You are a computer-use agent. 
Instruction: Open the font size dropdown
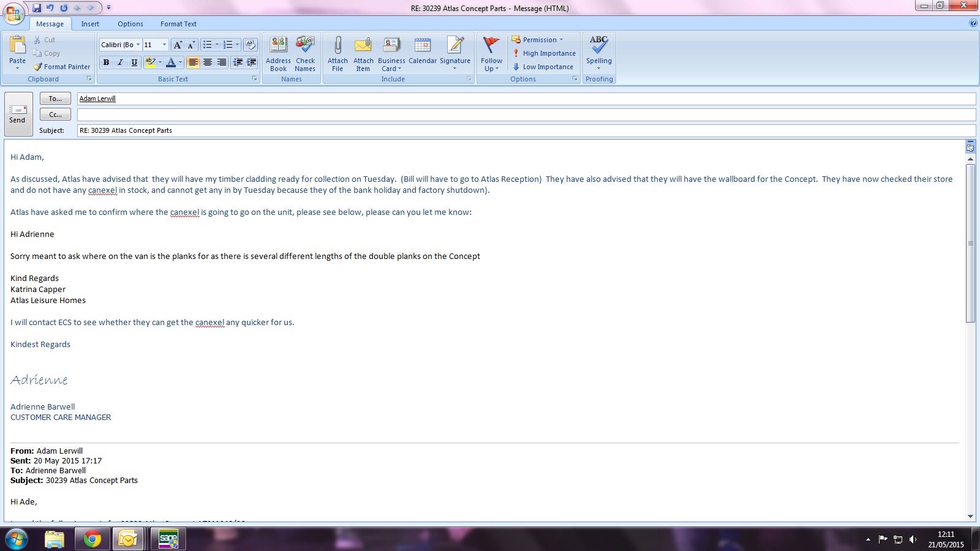[x=164, y=45]
